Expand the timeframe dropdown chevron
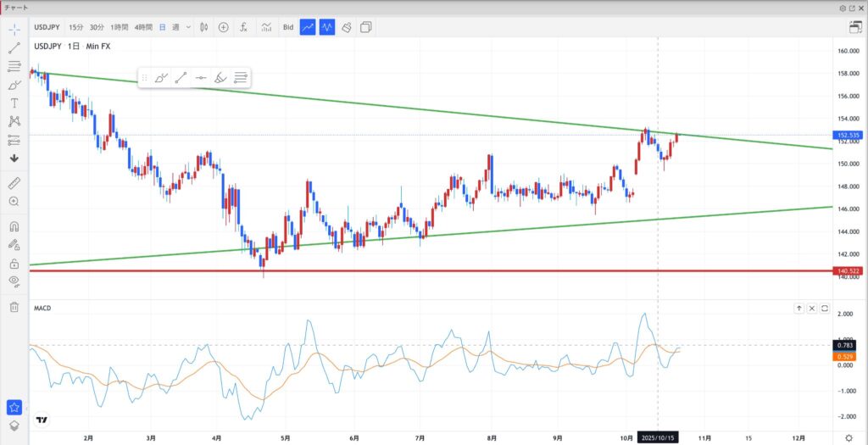Image resolution: width=868 pixels, height=445 pixels. click(188, 27)
